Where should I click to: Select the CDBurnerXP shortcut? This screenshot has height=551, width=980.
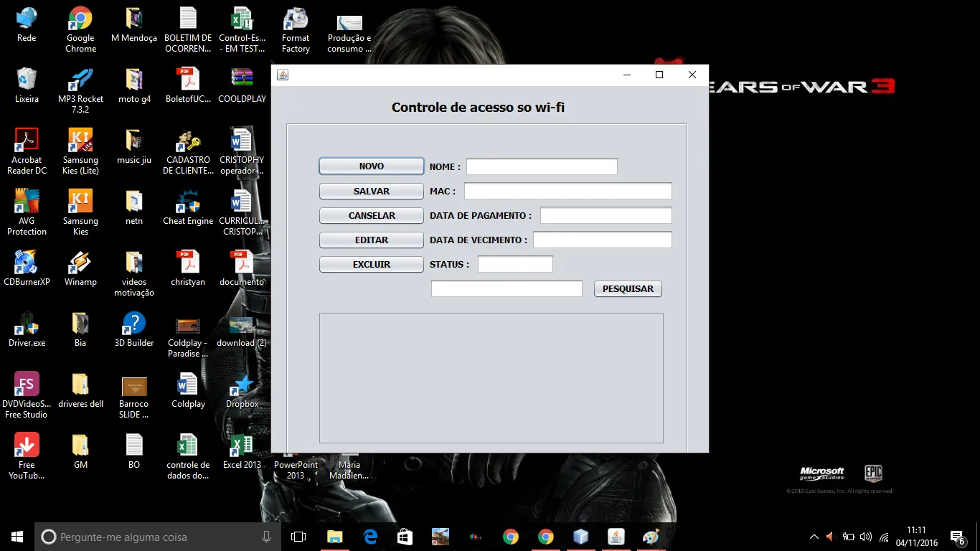(27, 270)
